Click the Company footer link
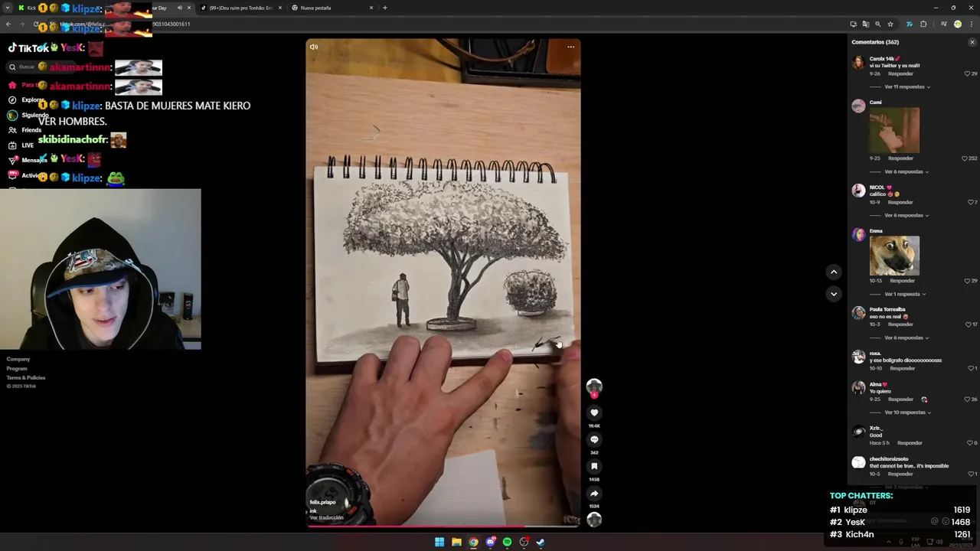Viewport: 980px width, 551px height. tap(18, 359)
